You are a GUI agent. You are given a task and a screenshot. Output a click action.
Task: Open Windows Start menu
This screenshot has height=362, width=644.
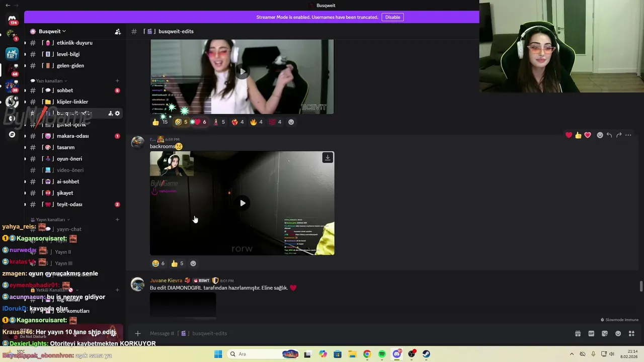(x=218, y=354)
